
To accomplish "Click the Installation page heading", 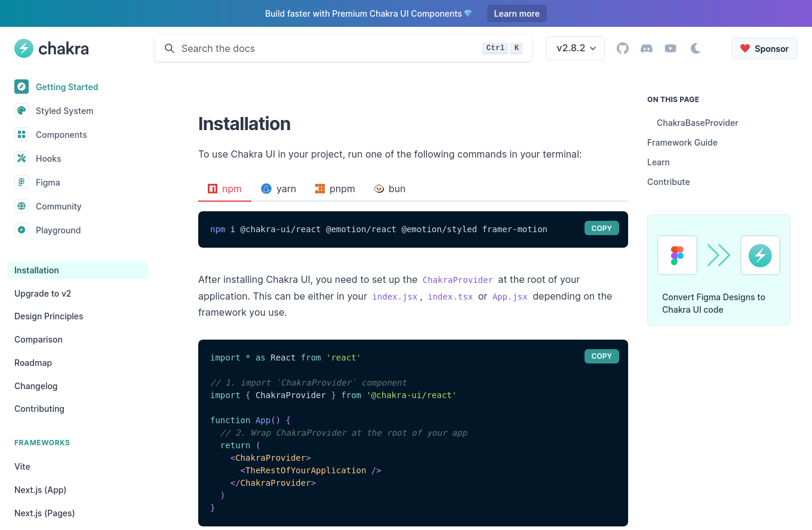I will [x=244, y=124].
